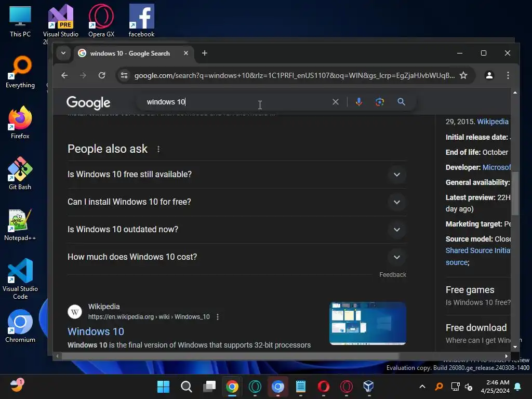Go back in Chrome history
Screen dimensions: 532x399
64,75
